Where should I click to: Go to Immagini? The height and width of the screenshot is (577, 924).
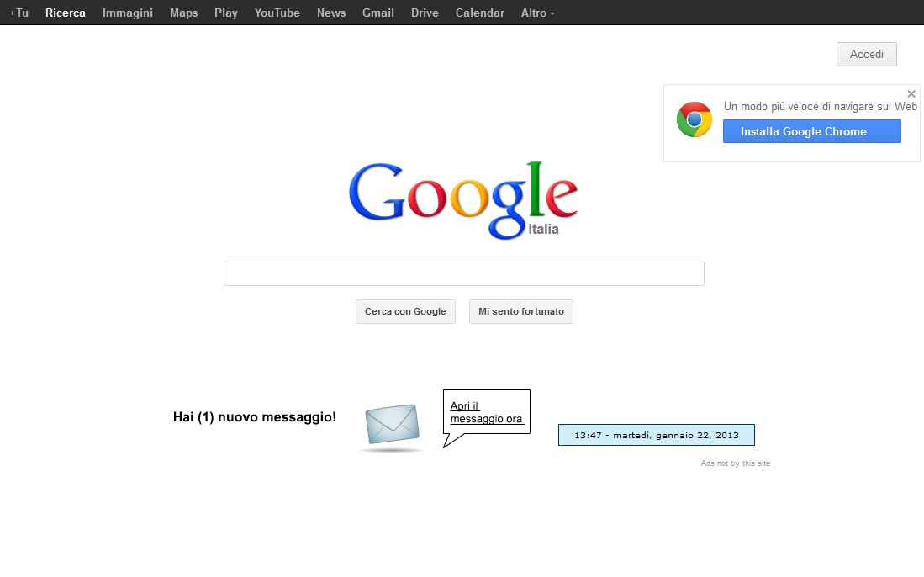tap(127, 13)
